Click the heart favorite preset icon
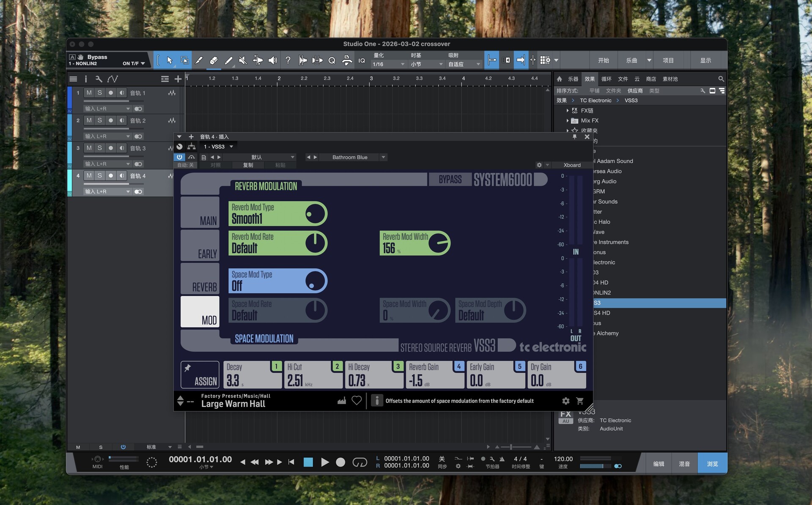Image resolution: width=812 pixels, height=505 pixels. pyautogui.click(x=357, y=401)
